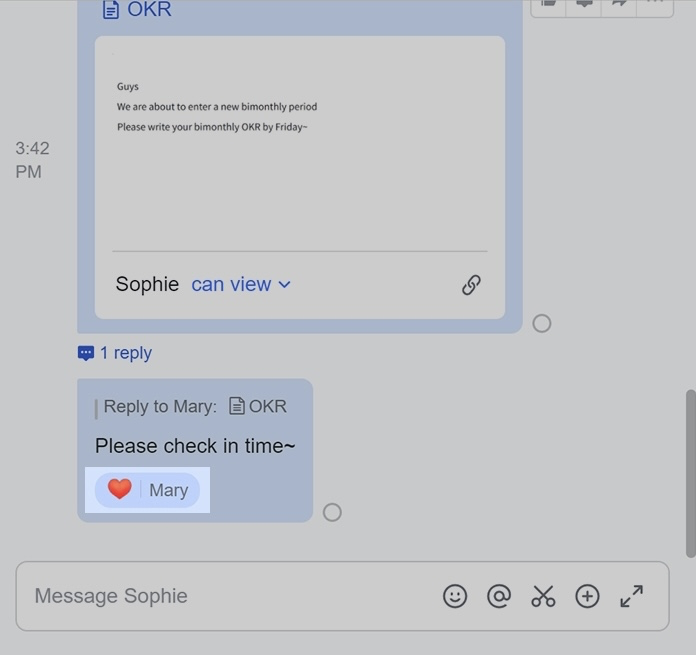The width and height of the screenshot is (696, 655).
Task: Open the "can view" permission dropdown
Action: click(x=241, y=284)
